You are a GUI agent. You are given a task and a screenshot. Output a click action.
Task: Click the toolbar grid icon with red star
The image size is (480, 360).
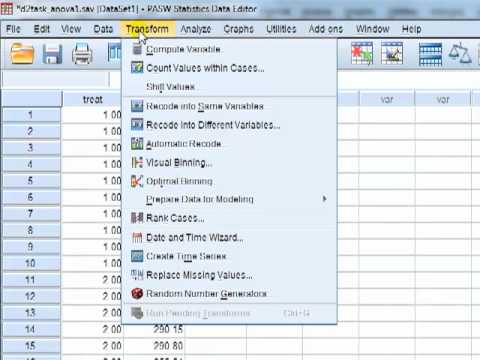click(x=362, y=53)
